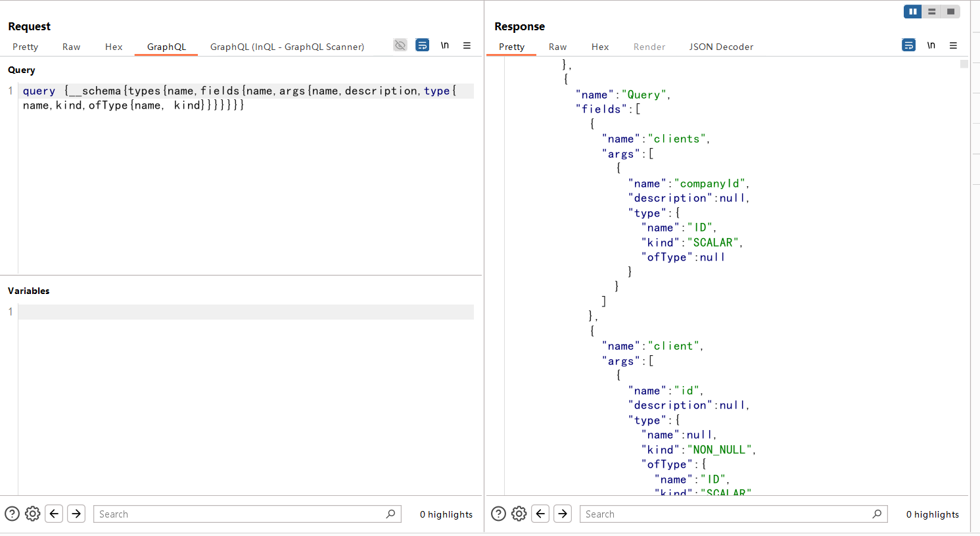Select top-bottom stacked layout icon
The image size is (980, 536).
pos(931,12)
